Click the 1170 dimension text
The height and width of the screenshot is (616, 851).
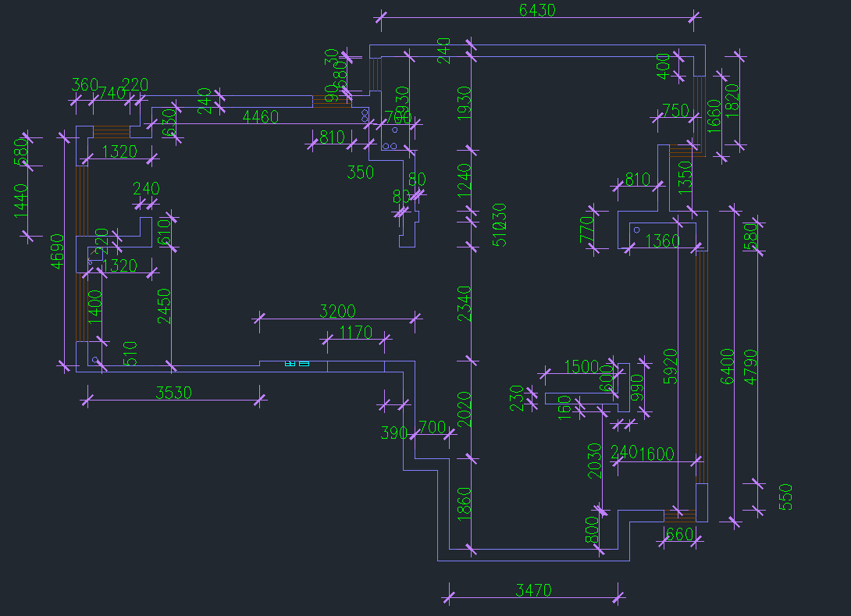[x=356, y=332]
